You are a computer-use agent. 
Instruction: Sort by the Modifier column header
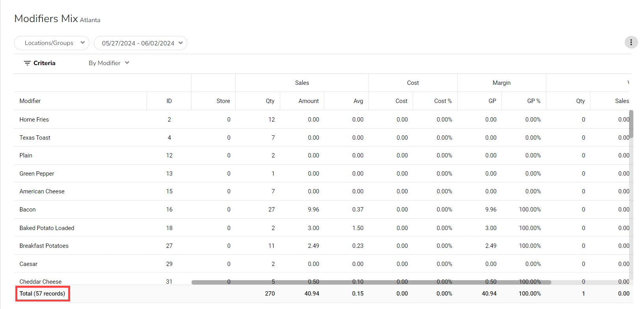(x=30, y=101)
